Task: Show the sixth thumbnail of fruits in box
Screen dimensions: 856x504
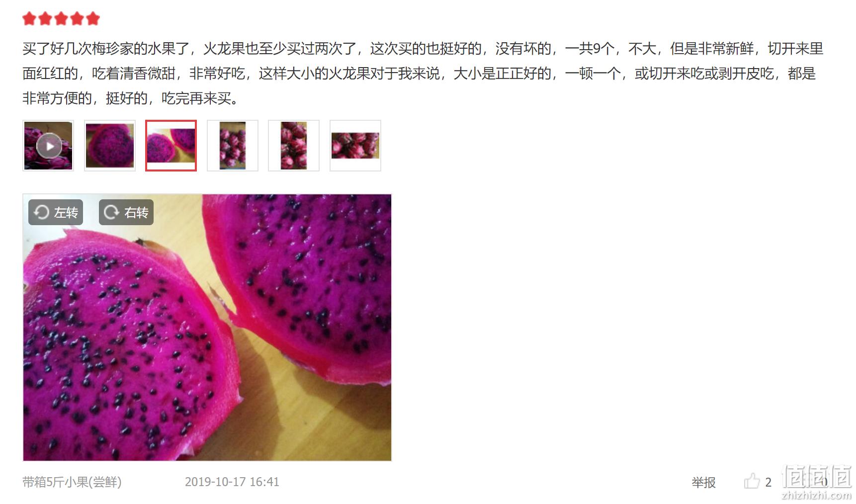Action: [355, 146]
